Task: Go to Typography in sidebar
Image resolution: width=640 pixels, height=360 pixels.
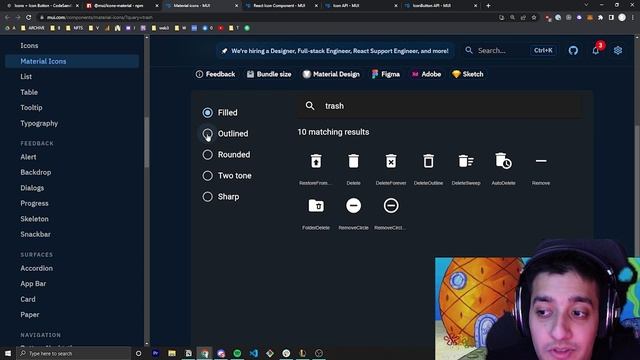Action: coord(39,123)
